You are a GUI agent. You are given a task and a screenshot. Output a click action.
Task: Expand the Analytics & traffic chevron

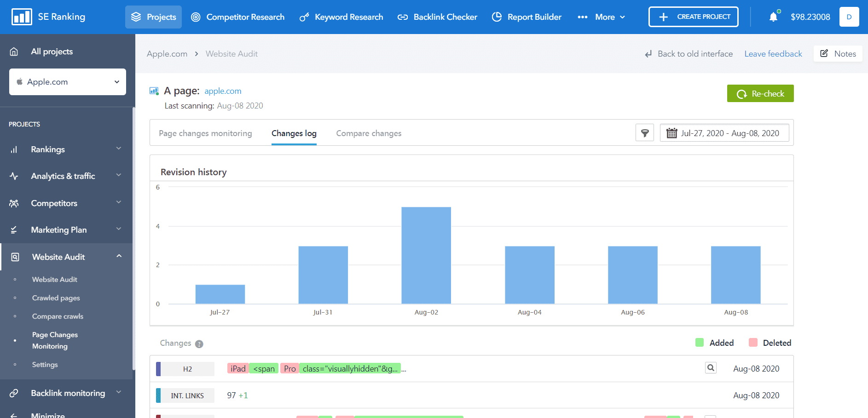pos(119,175)
